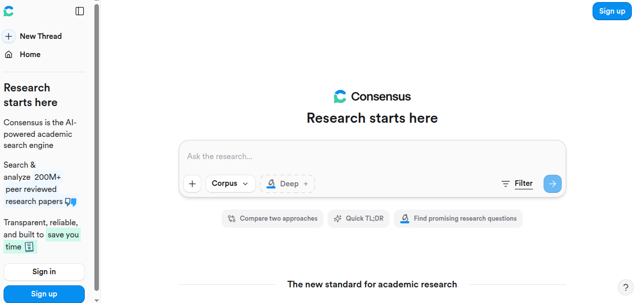
Task: Click Sign in button in sidebar
Action: click(44, 272)
